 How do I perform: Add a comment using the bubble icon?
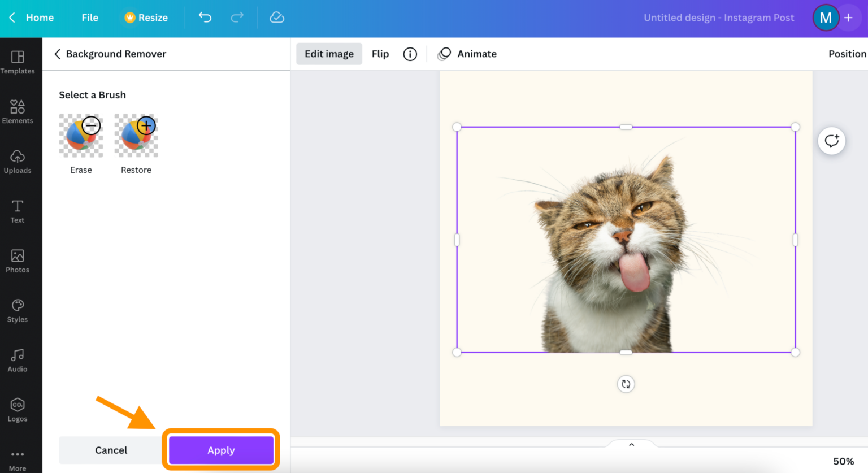(831, 141)
